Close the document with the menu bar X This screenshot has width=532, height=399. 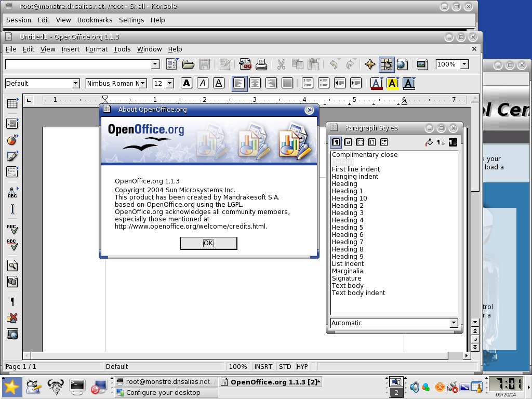(x=474, y=49)
